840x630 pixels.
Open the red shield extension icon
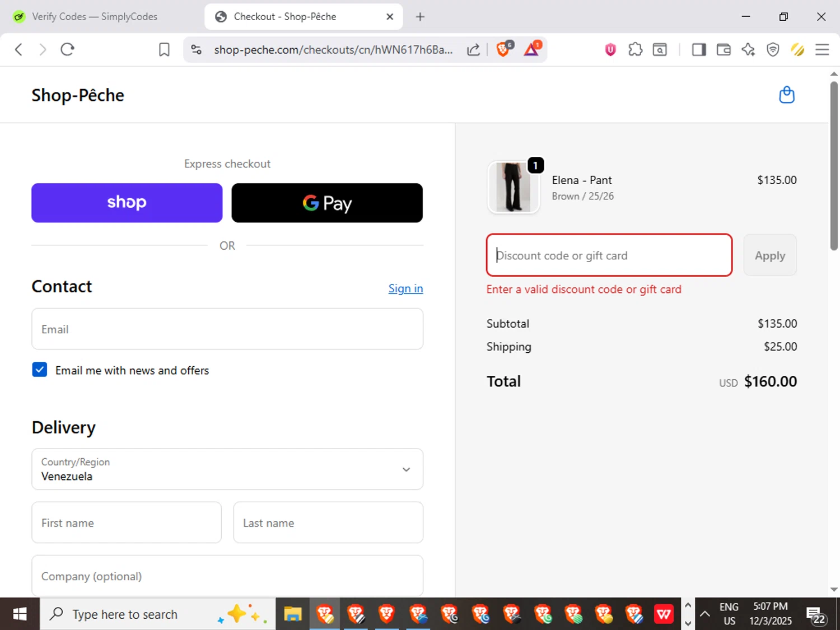tap(610, 50)
